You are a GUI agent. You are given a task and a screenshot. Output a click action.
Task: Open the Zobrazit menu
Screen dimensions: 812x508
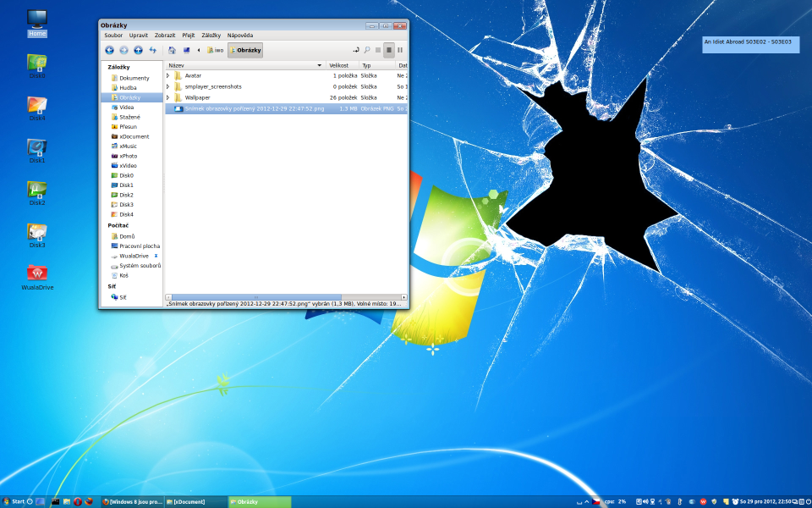pos(165,36)
